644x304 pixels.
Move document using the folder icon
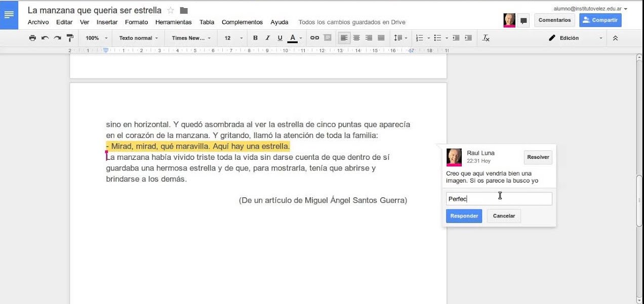pyautogui.click(x=184, y=11)
